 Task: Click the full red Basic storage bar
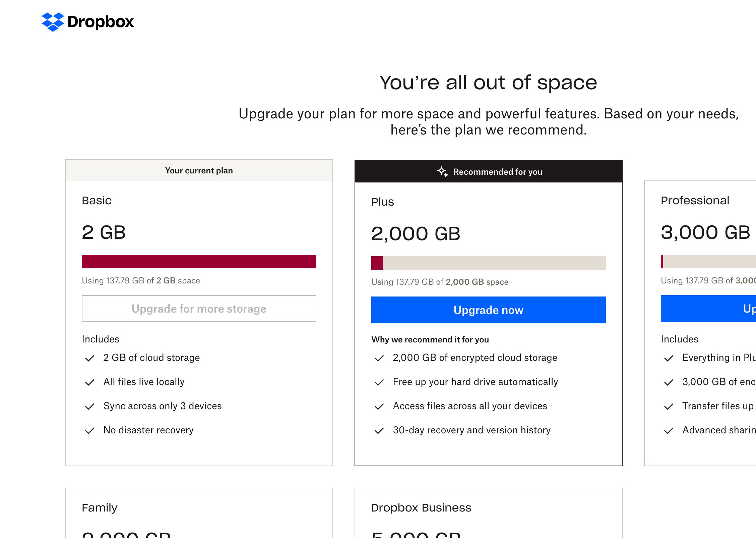(x=199, y=262)
